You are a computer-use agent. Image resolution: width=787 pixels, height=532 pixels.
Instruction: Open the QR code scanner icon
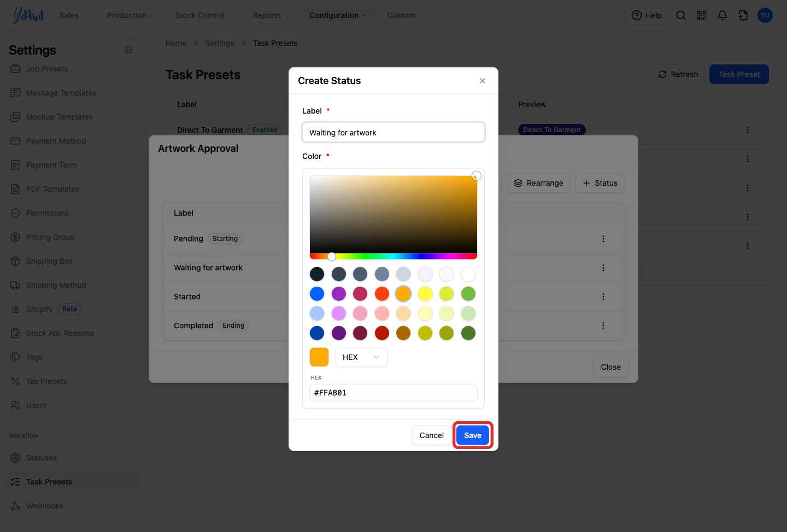pyautogui.click(x=702, y=15)
